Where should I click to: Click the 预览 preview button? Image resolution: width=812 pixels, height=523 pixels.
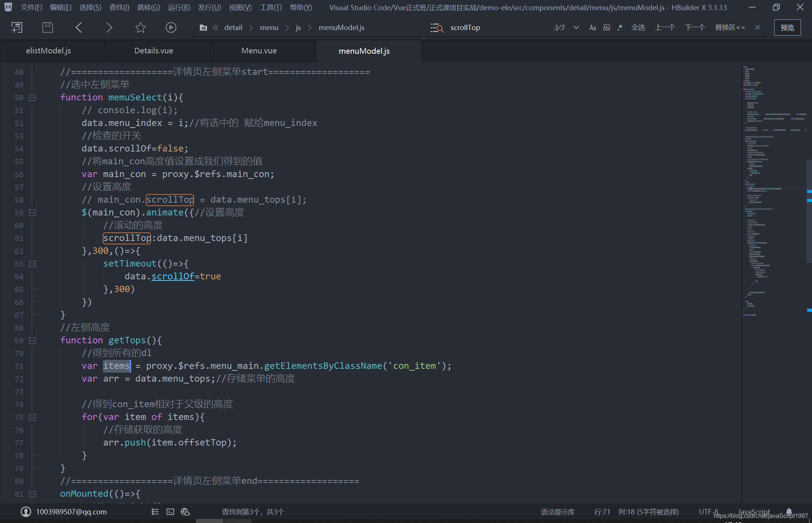pos(787,27)
